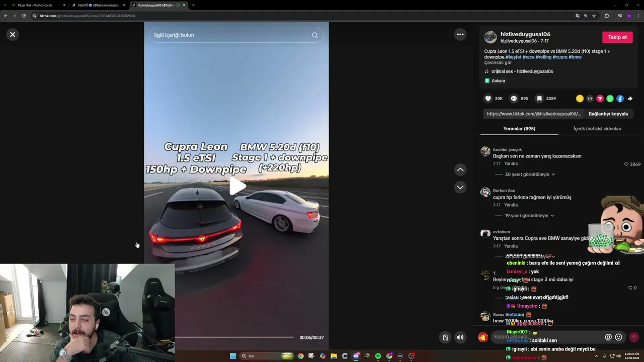
Task: Open ibrahim şimşek's commenter avatar
Action: (485, 151)
